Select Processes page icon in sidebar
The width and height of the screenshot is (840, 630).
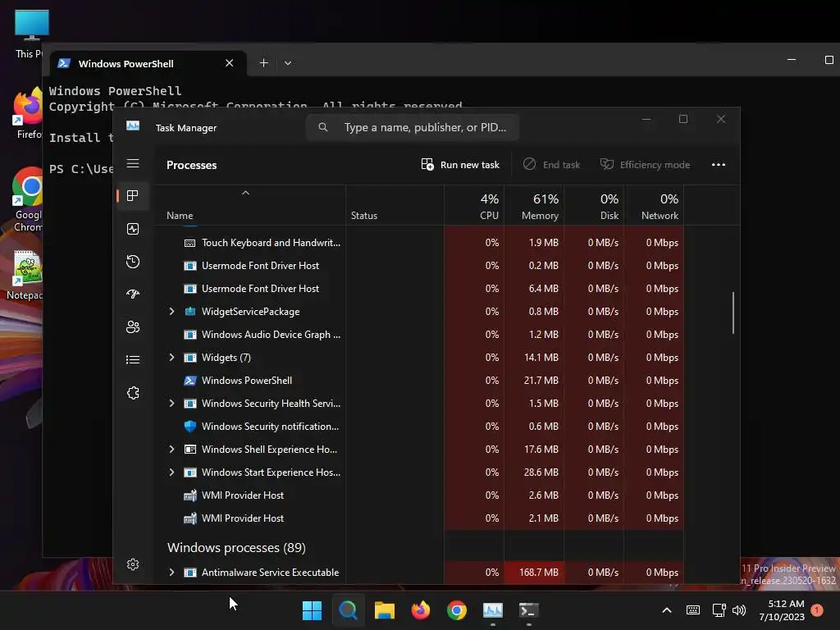[133, 195]
